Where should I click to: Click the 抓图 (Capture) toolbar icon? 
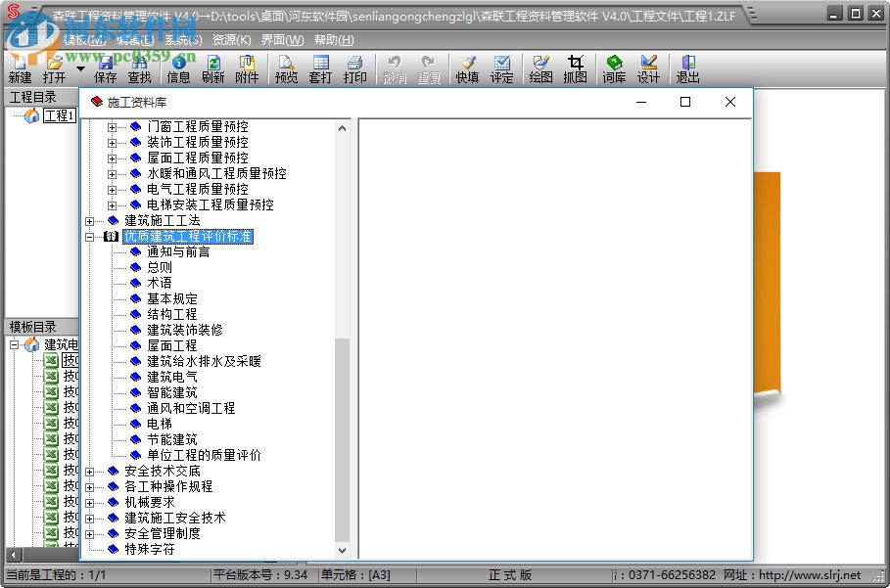tap(575, 69)
